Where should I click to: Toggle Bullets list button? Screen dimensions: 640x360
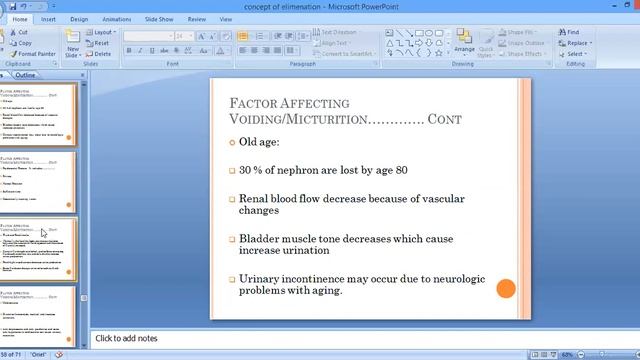point(243,36)
